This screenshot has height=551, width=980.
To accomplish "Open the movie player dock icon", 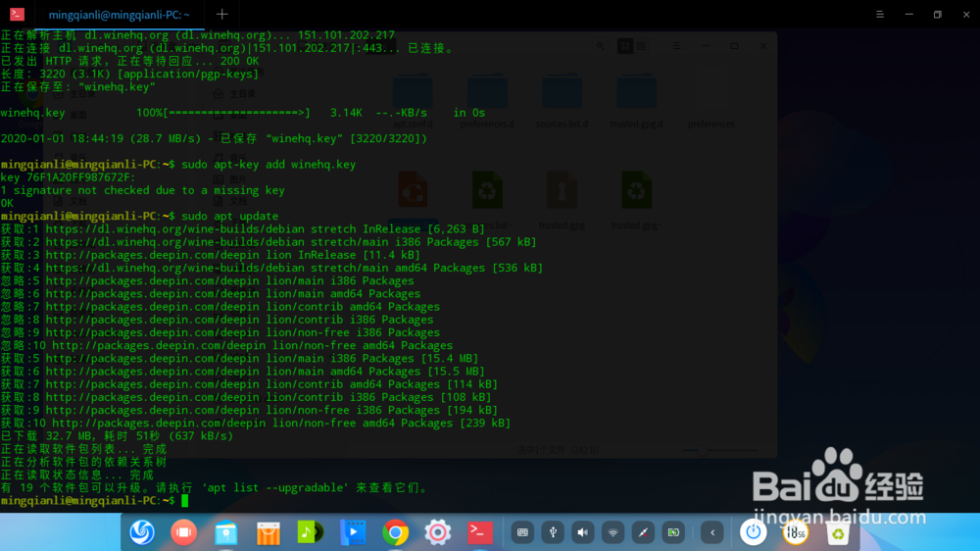I will pyautogui.click(x=353, y=532).
